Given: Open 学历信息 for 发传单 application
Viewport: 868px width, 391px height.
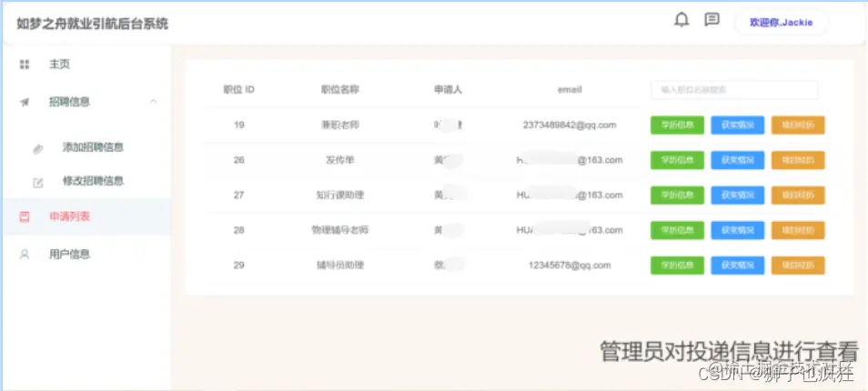Looking at the screenshot, I should [x=677, y=160].
